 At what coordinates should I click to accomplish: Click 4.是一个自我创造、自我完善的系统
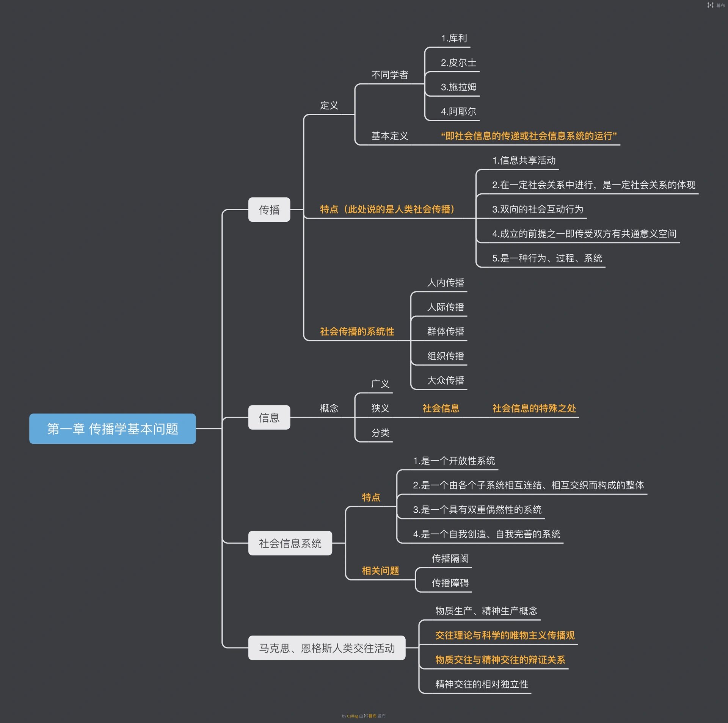click(486, 534)
